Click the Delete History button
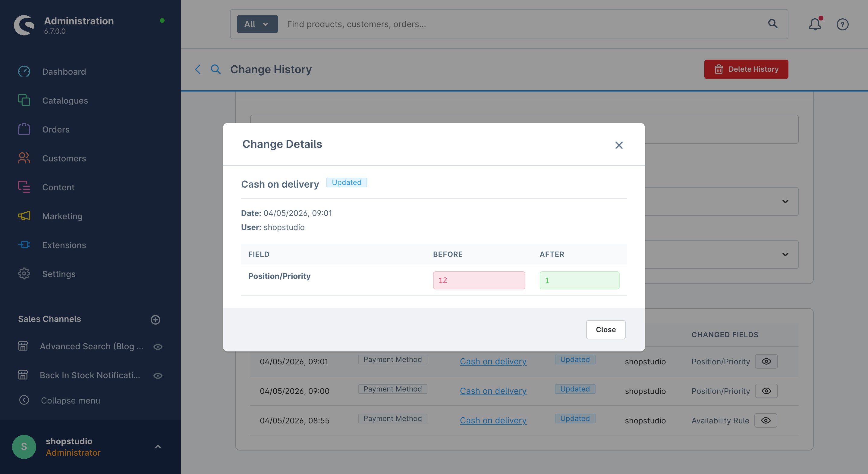868x474 pixels. click(746, 69)
